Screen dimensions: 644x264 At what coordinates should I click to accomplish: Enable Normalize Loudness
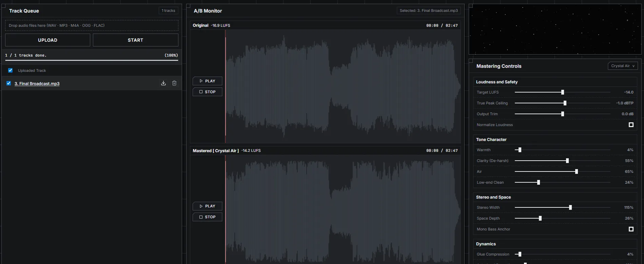tap(631, 125)
